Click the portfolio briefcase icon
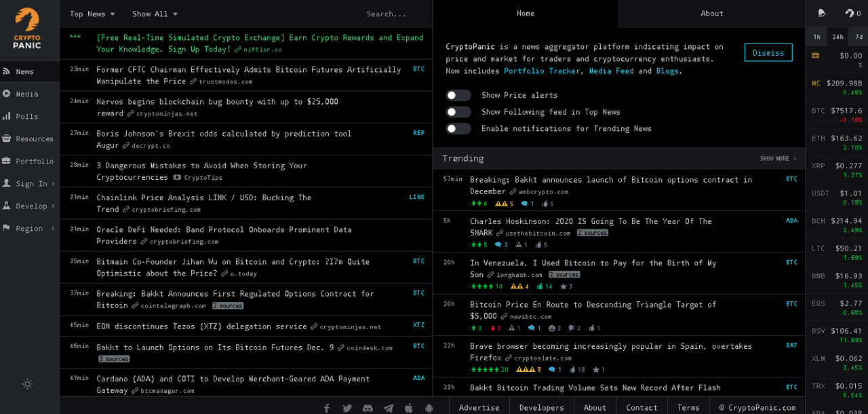 (815, 55)
